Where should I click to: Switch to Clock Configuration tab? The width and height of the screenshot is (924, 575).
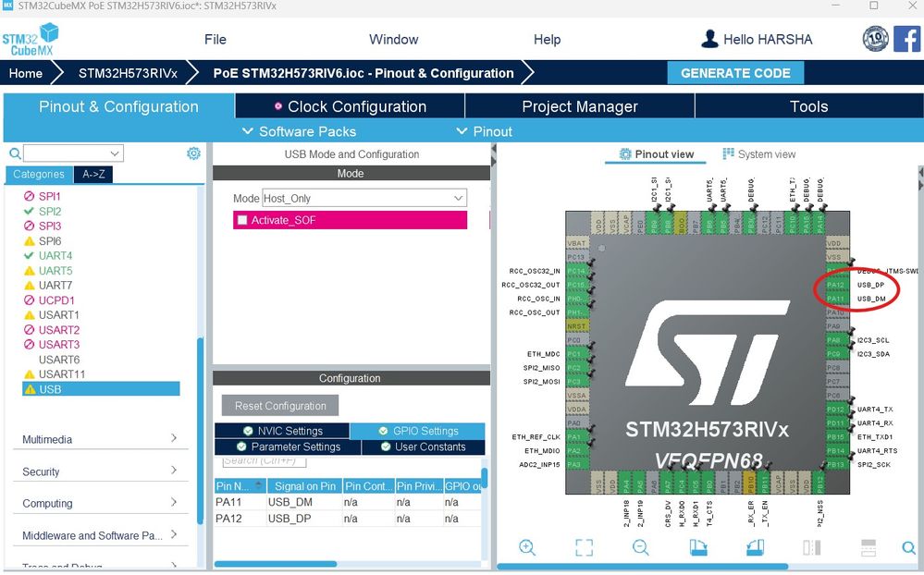point(350,106)
